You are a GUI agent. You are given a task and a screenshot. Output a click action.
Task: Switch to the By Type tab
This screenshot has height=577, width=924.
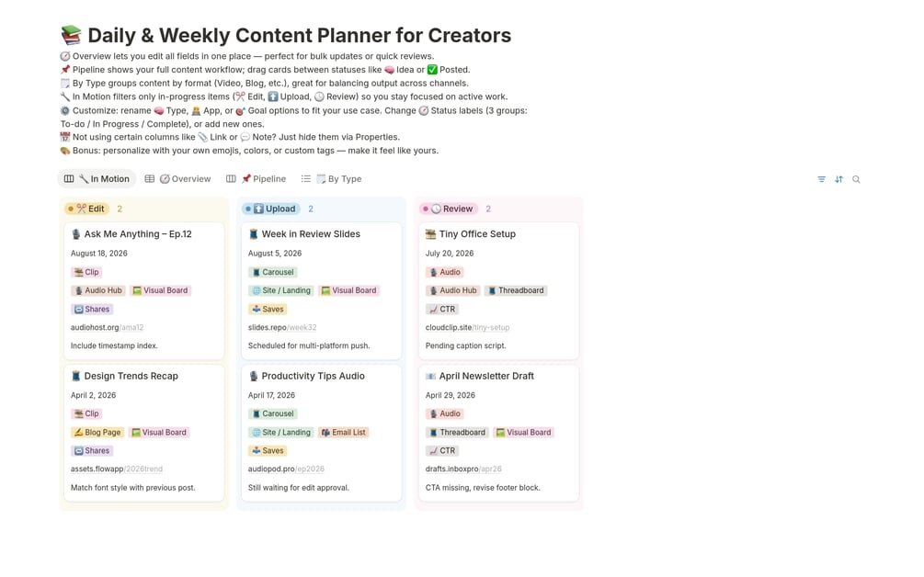(x=345, y=179)
